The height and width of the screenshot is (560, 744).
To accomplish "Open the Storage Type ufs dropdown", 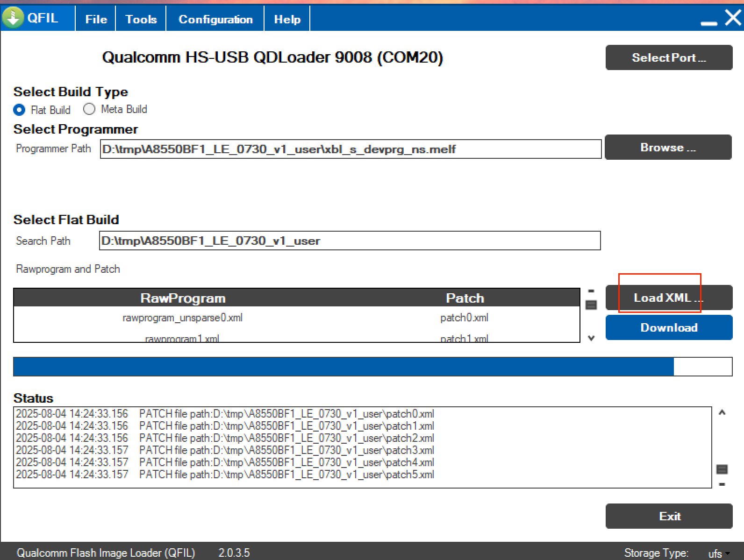I will [x=719, y=553].
